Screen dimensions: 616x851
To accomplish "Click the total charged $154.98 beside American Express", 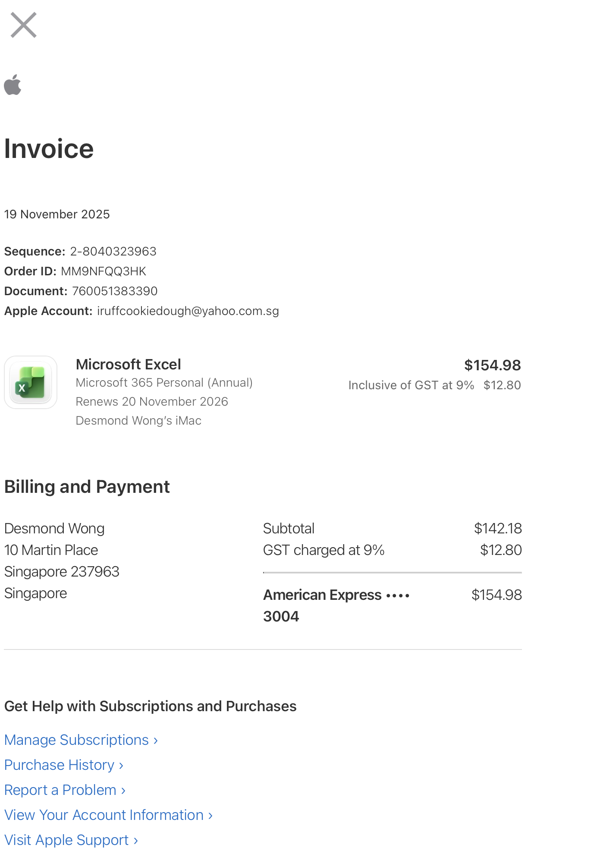I will [x=497, y=595].
